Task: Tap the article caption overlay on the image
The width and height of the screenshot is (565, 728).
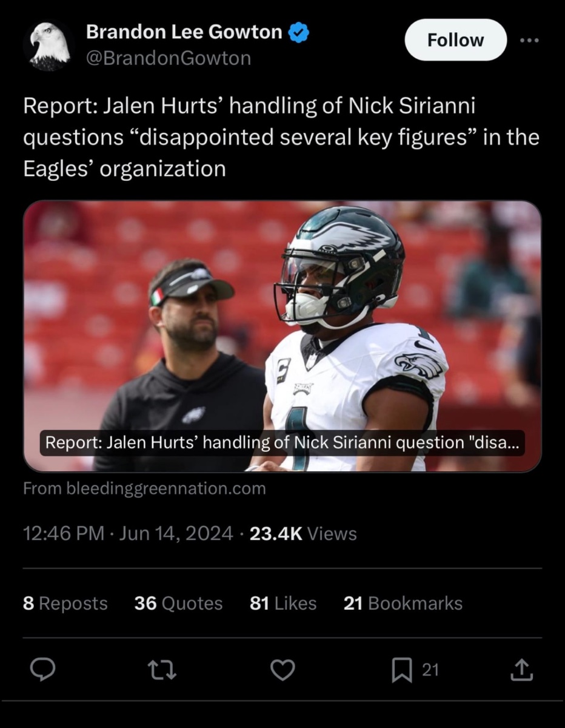Action: 282,442
